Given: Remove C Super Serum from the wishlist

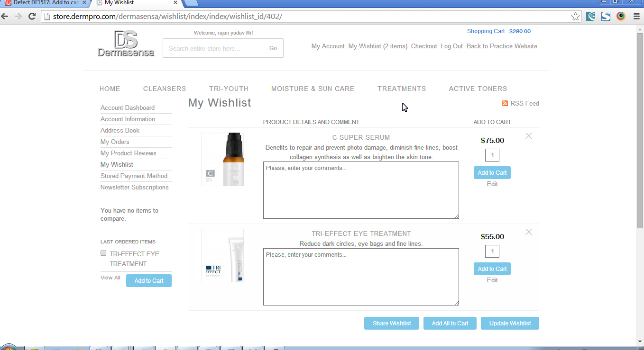Looking at the screenshot, I should (x=529, y=136).
